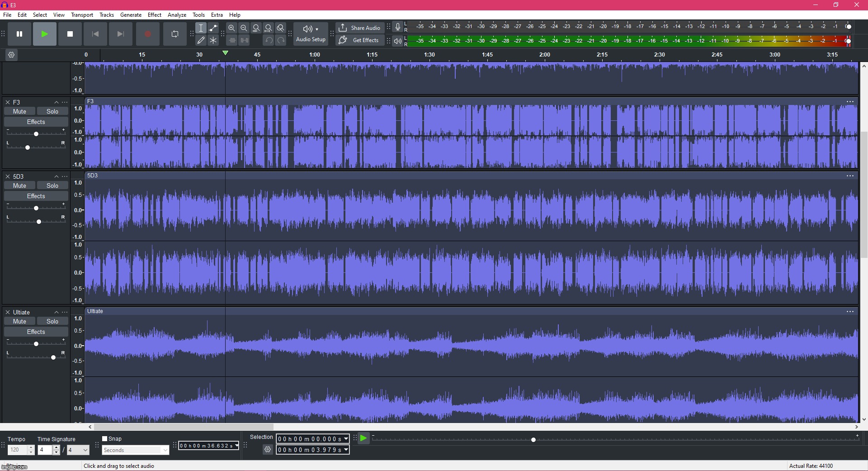This screenshot has width=868, height=471.
Task: Open selection start time format dropdown
Action: (x=346, y=438)
